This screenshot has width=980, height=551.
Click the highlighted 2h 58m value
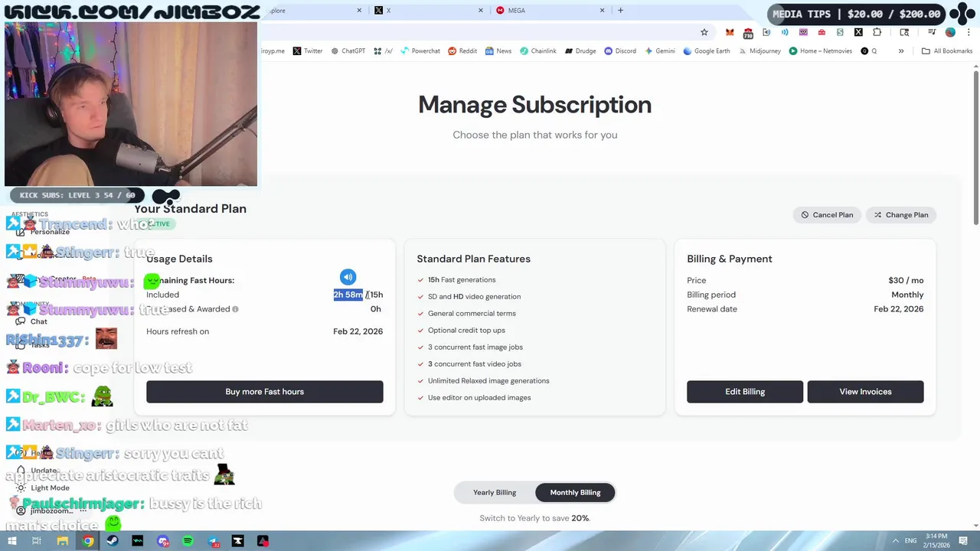348,295
